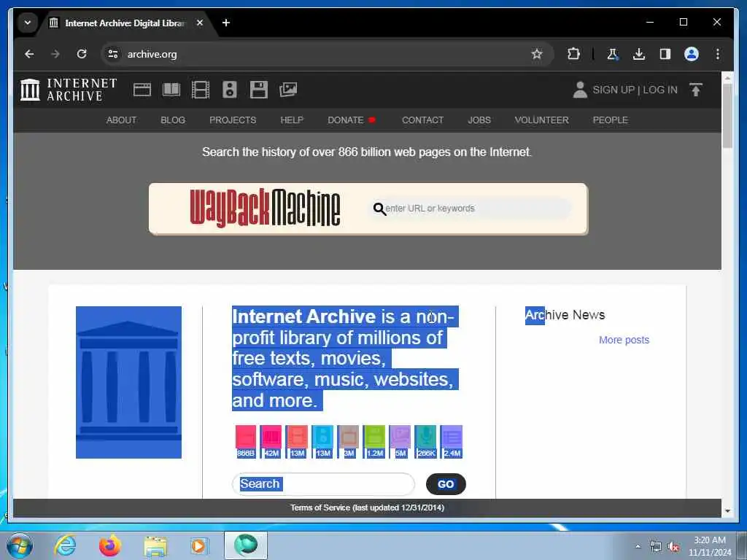Open the collection tile labeled 42M
The height and width of the screenshot is (560, 747).
point(271,441)
